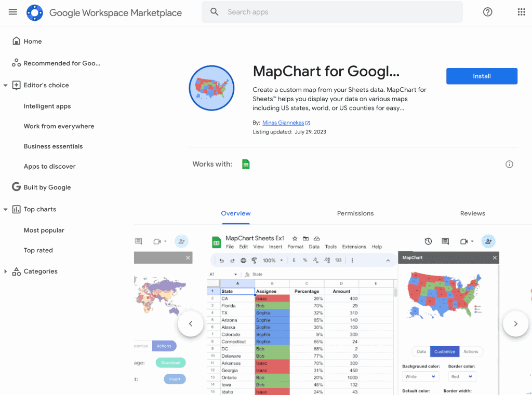532x395 pixels.
Task: Click the Top charts bar icon
Action: pyautogui.click(x=16, y=209)
